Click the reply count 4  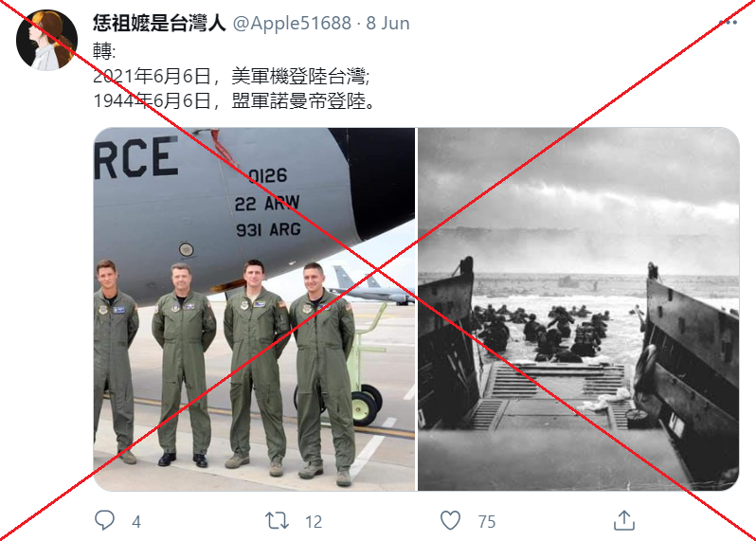[136, 522]
